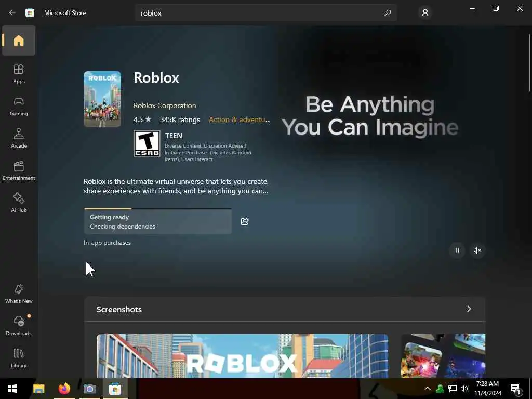Image resolution: width=532 pixels, height=399 pixels.
Task: Click the muted volume tray icon
Action: [464, 389]
